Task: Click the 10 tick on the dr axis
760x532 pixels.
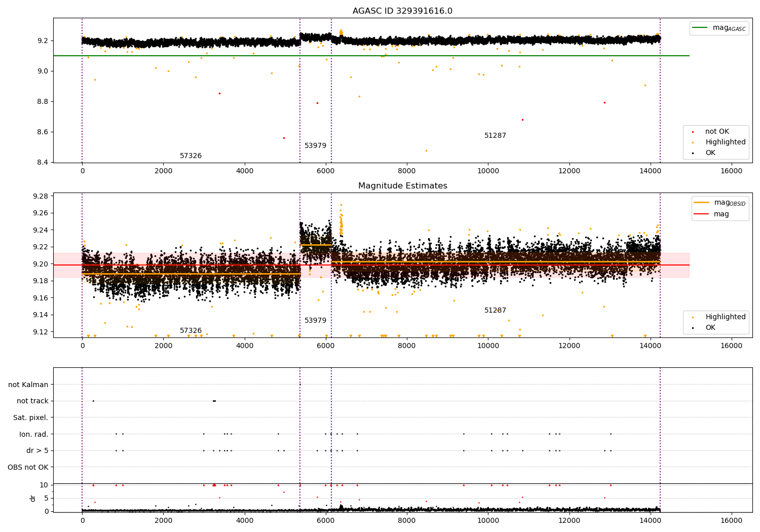Action: pos(44,485)
